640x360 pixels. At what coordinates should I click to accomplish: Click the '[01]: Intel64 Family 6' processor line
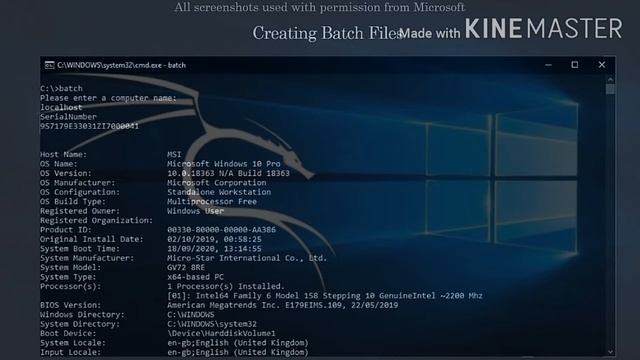pos(325,296)
